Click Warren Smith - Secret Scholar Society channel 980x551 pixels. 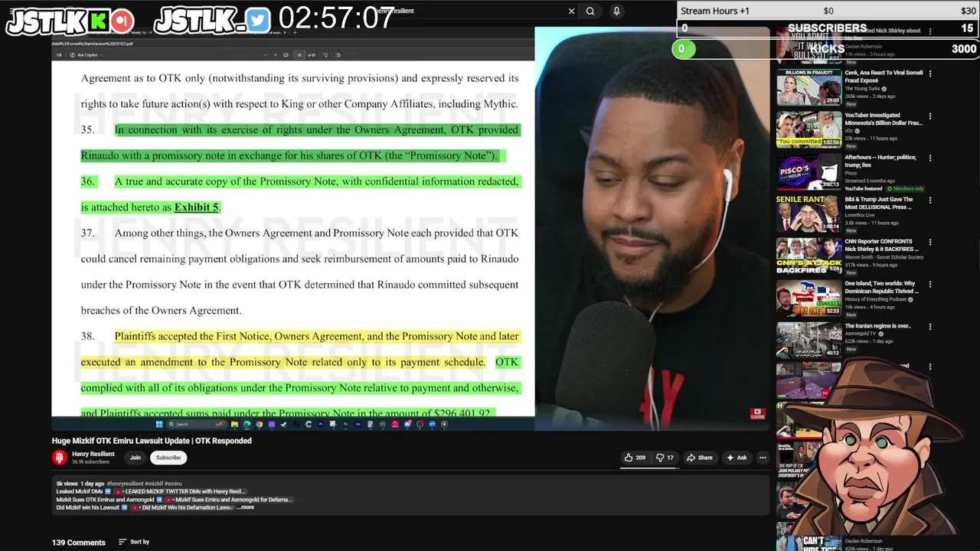[884, 257]
